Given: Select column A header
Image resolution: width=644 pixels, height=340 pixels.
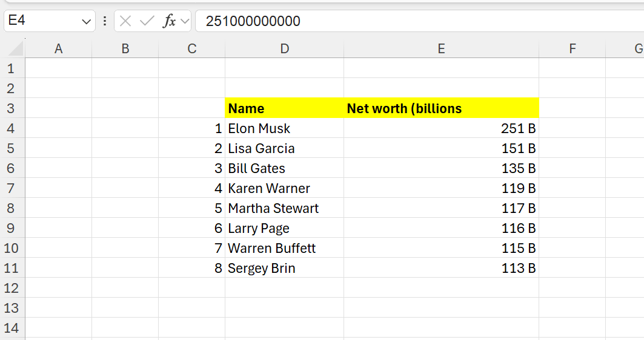Looking at the screenshot, I should click(x=58, y=49).
